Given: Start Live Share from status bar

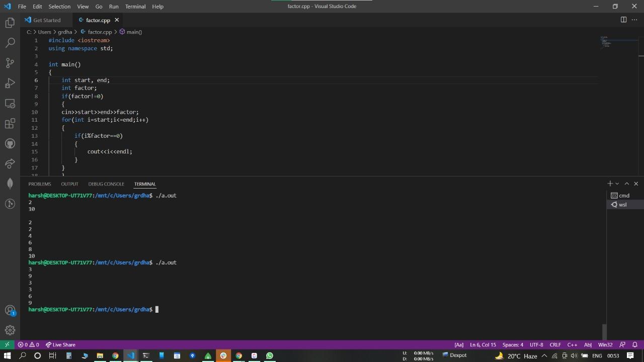Looking at the screenshot, I should pos(60,345).
